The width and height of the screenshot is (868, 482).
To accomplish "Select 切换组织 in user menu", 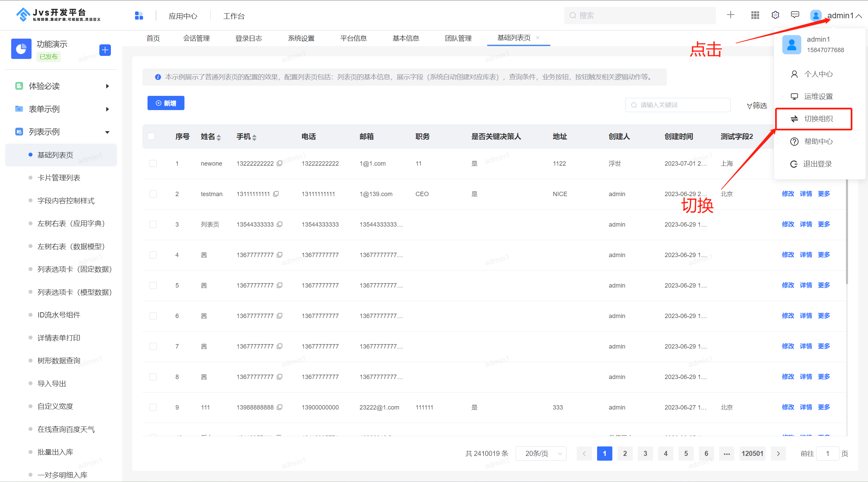I will (x=818, y=119).
